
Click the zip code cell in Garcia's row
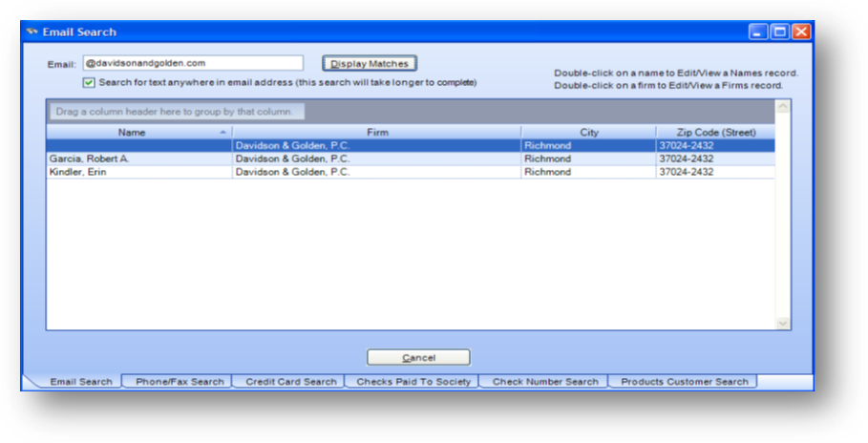(x=716, y=158)
